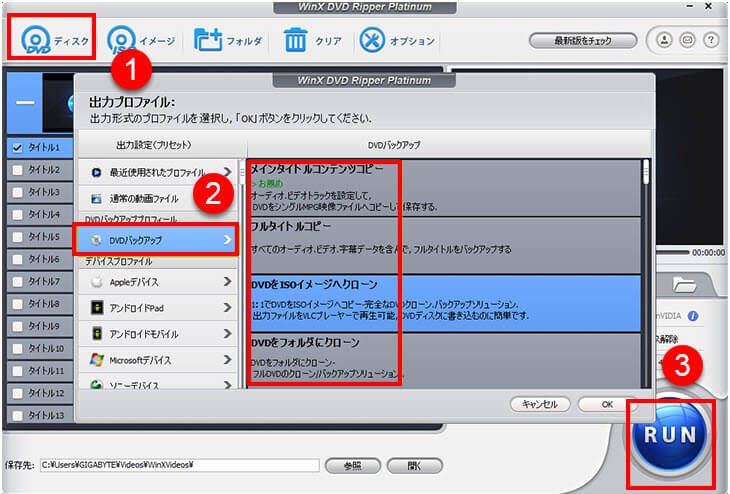Check the タイトル6 checkbox

pyautogui.click(x=18, y=259)
